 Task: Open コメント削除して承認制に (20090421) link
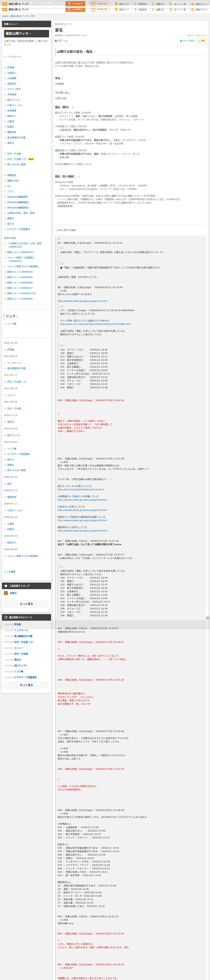tap(21, 260)
